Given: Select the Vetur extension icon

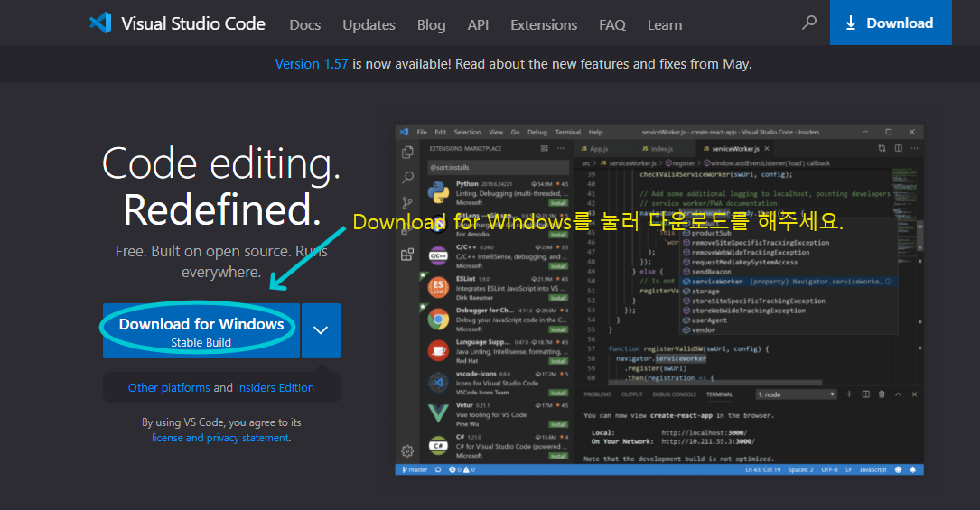Looking at the screenshot, I should pos(438,414).
